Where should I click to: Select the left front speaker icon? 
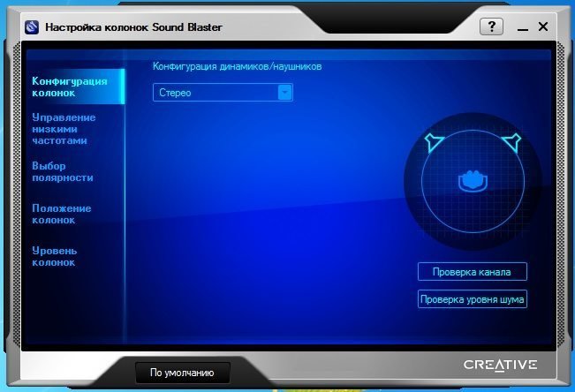click(x=434, y=142)
